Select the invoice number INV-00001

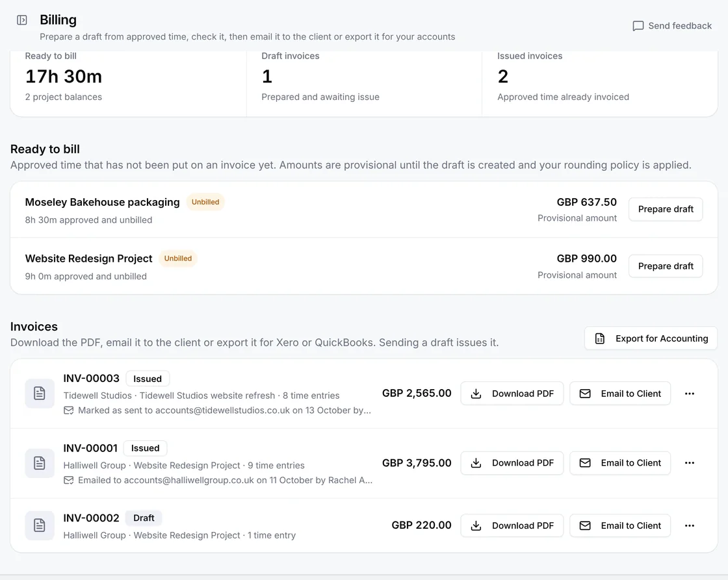pos(90,448)
